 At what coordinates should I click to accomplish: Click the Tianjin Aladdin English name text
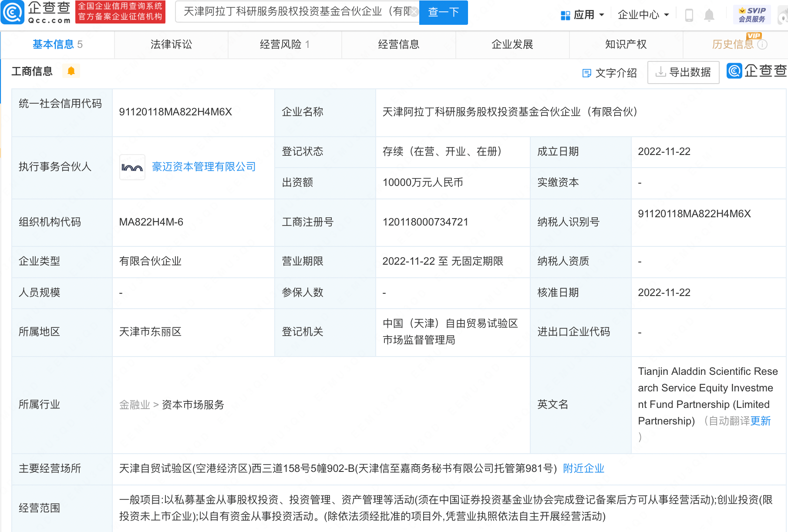pyautogui.click(x=708, y=396)
